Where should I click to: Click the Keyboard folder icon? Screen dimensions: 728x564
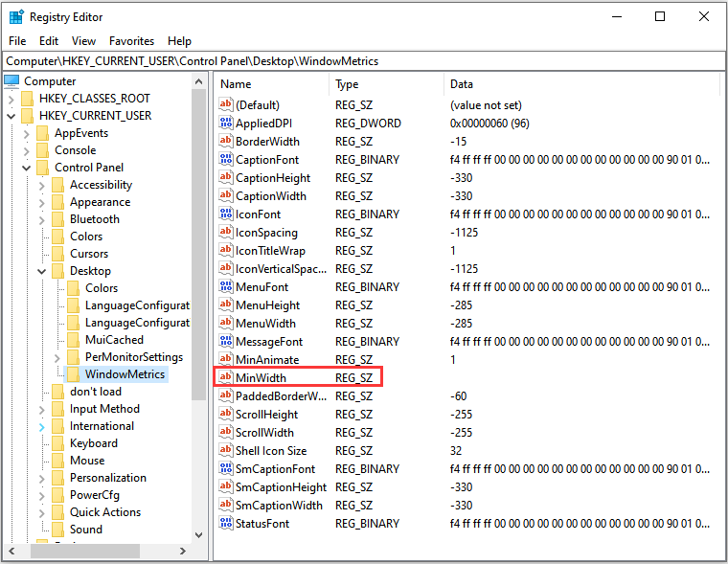(58, 443)
